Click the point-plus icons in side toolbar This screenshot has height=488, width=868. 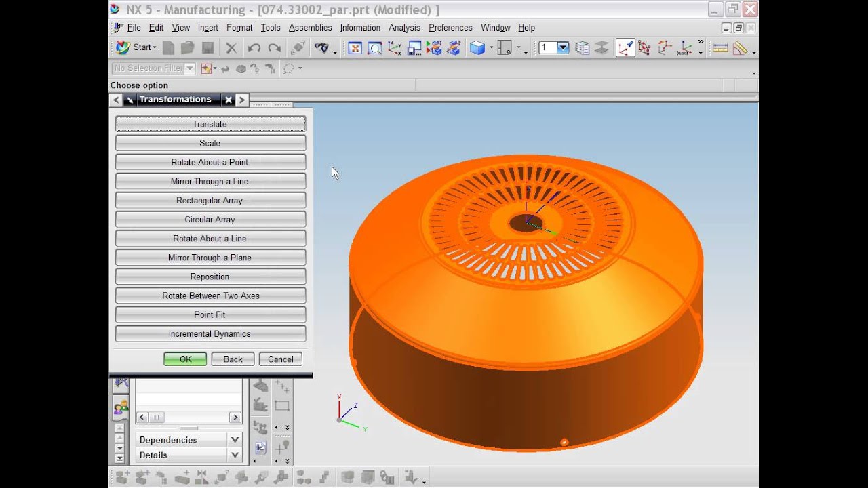click(282, 386)
